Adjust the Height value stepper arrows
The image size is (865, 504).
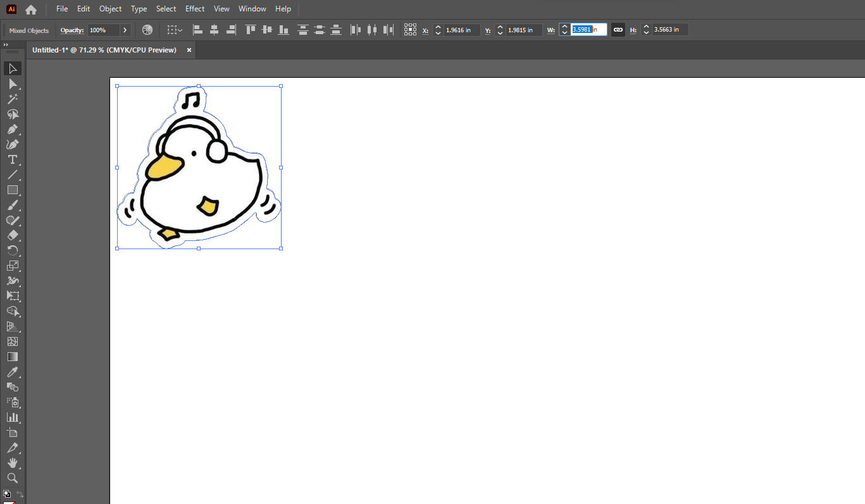point(646,30)
